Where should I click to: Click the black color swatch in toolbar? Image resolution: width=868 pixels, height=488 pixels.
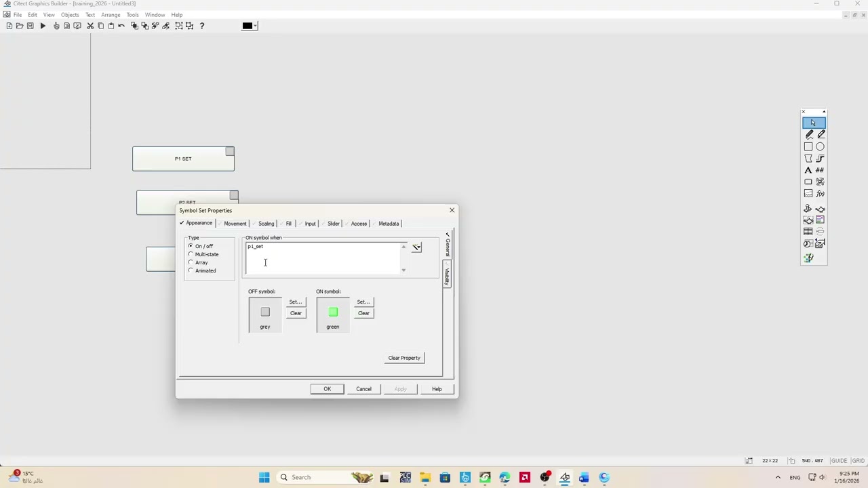tap(247, 26)
